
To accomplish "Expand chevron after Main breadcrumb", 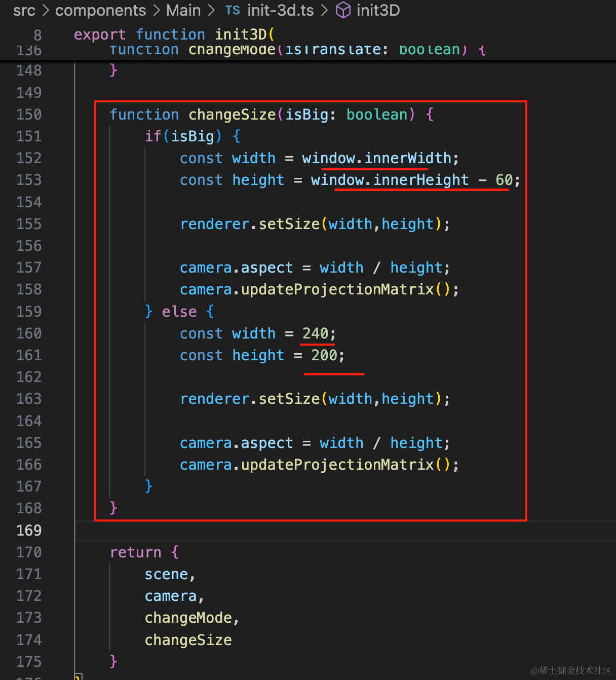I will (211, 10).
